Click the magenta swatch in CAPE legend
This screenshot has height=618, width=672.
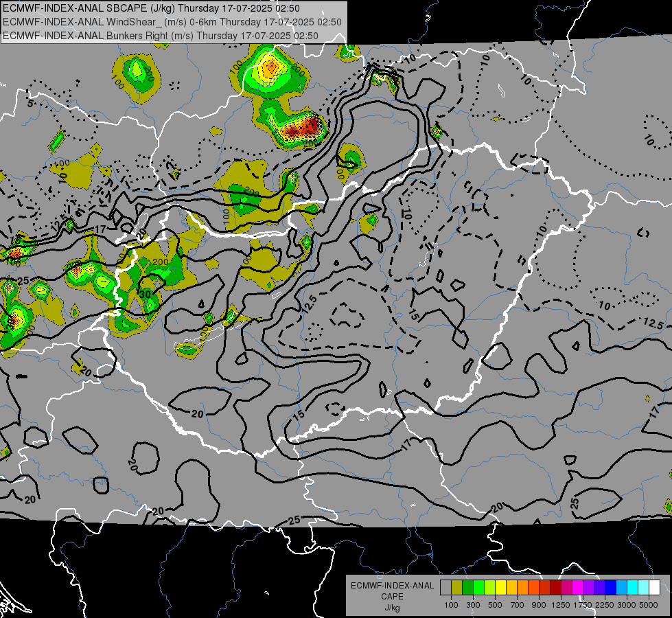[577, 588]
